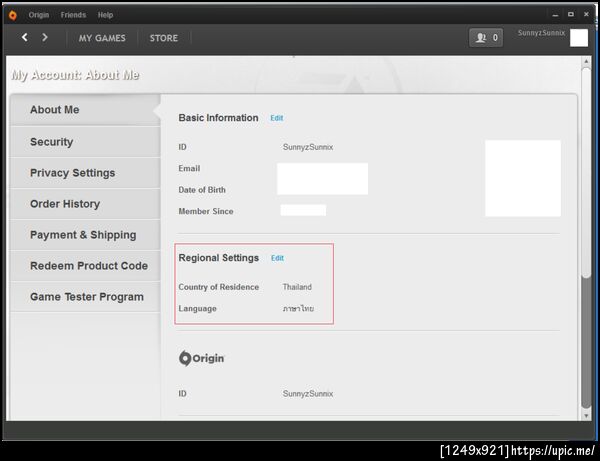Select About Me in sidebar
This screenshot has height=461, width=600.
click(85, 110)
